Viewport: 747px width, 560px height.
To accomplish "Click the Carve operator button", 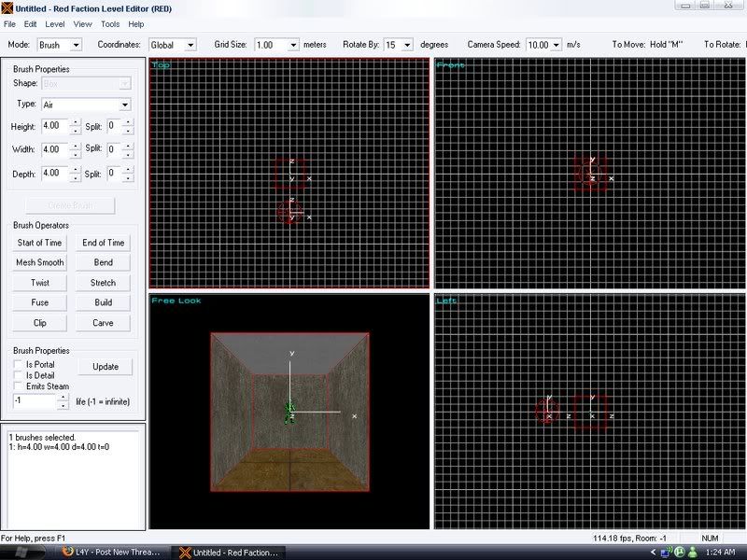I will click(x=104, y=323).
